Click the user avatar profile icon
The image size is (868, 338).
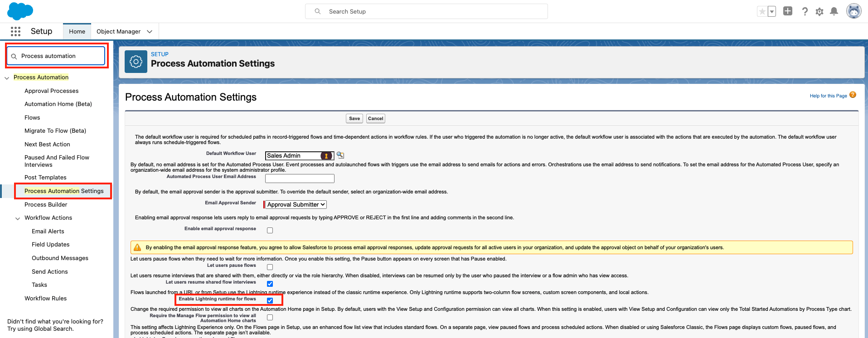pyautogui.click(x=853, y=11)
